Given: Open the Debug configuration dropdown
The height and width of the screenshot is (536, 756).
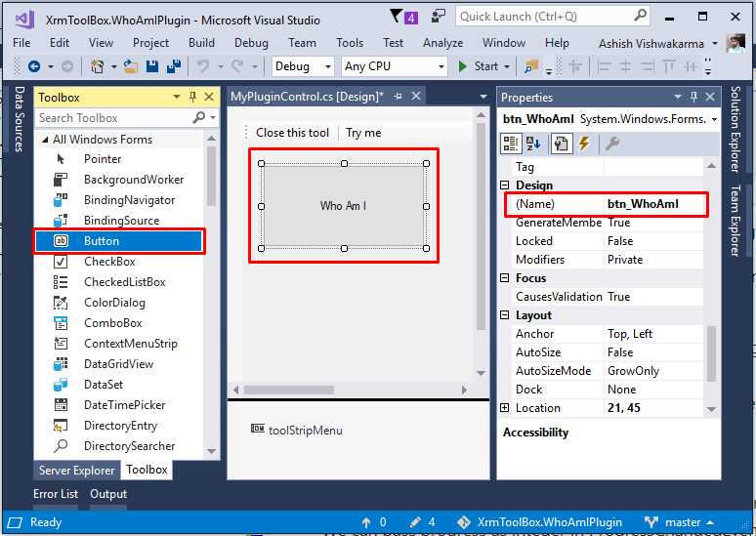Looking at the screenshot, I should coord(328,66).
